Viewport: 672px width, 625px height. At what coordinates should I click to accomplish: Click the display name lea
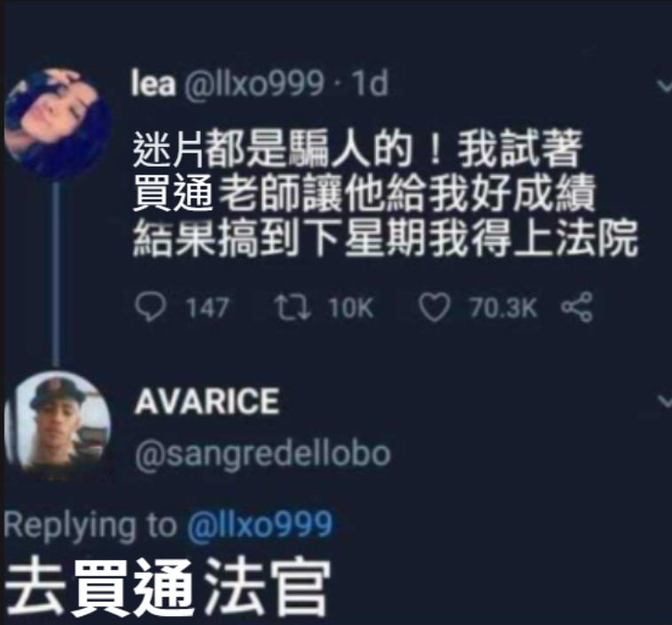click(153, 83)
